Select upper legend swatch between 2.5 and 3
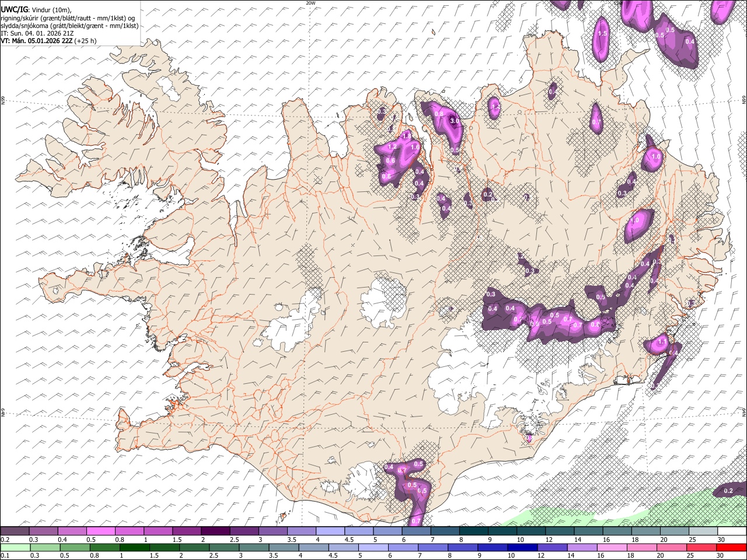This screenshot has height=560, width=747. [x=244, y=531]
